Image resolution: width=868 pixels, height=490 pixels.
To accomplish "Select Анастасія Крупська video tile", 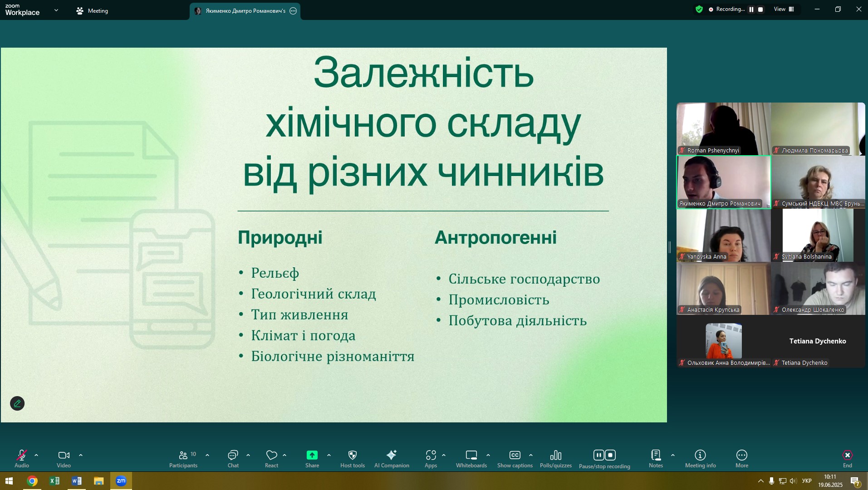I will pos(723,288).
